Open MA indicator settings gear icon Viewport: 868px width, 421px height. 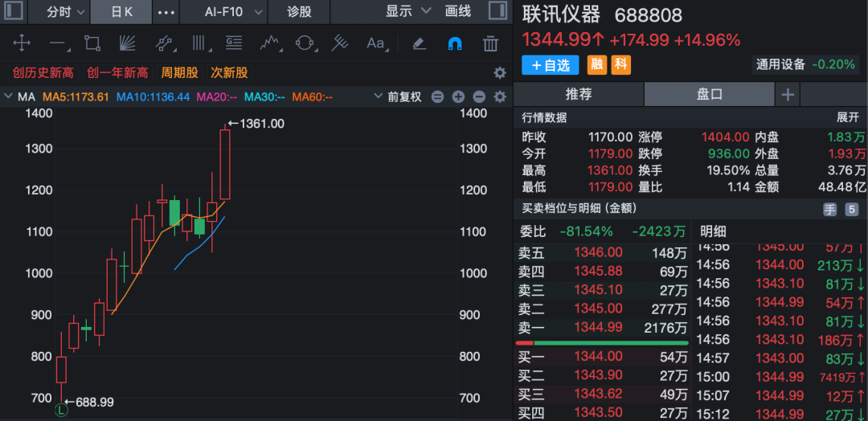pyautogui.click(x=500, y=96)
